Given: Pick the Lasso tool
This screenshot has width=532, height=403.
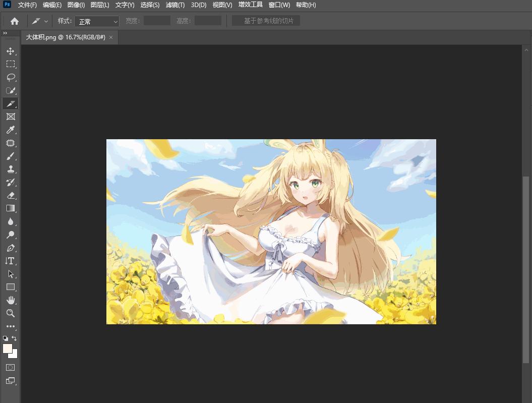Looking at the screenshot, I should [10, 77].
